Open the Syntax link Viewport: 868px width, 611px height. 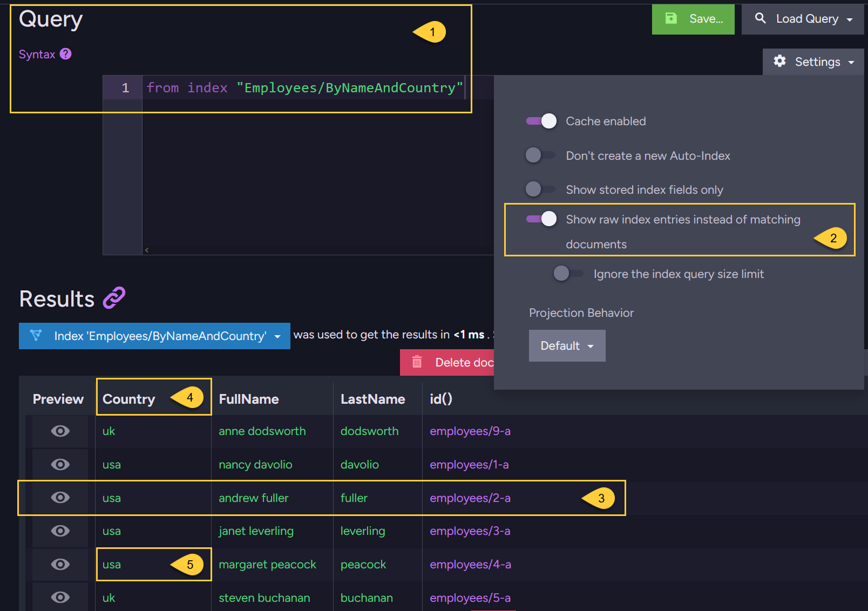pos(37,54)
